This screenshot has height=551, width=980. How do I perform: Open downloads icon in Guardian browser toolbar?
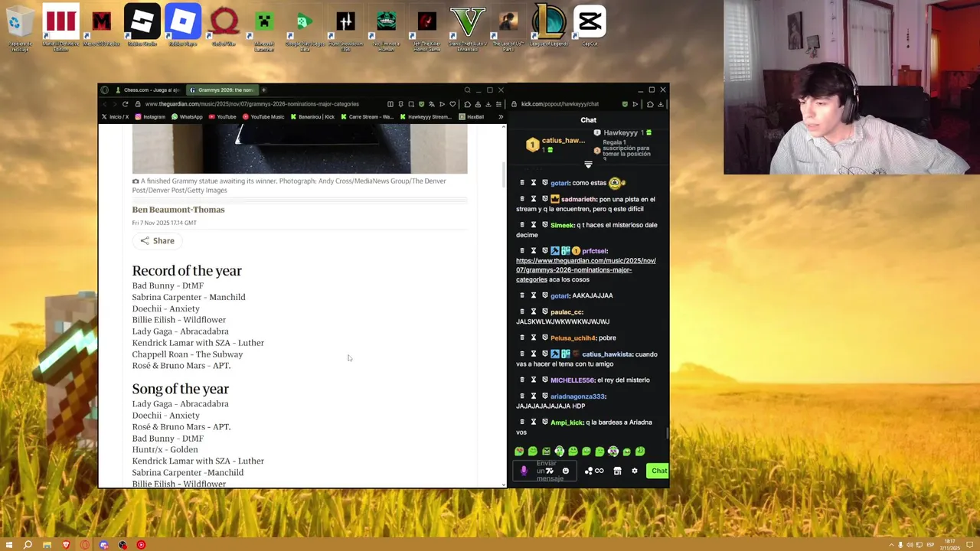coord(488,104)
